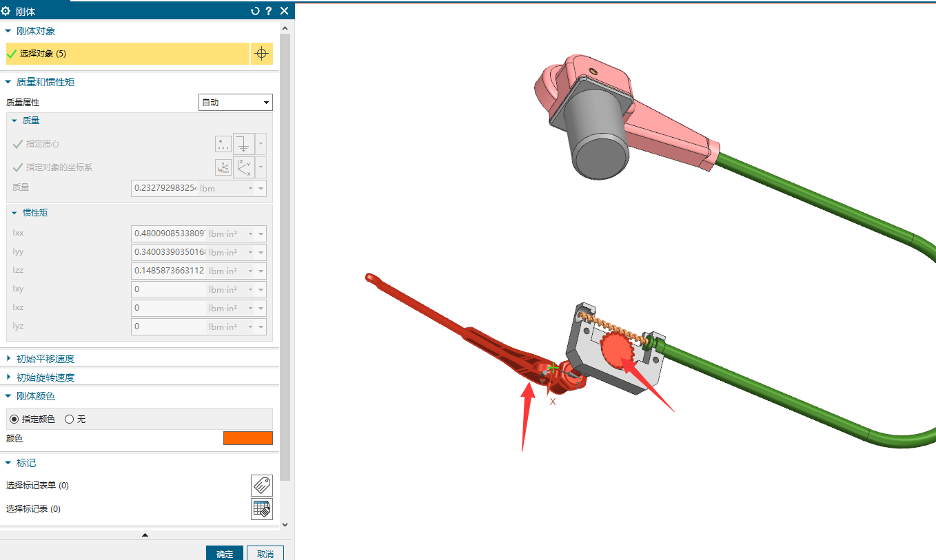Click the ZYX coordinate system icon
Image resolution: width=936 pixels, height=560 pixels.
pyautogui.click(x=244, y=167)
